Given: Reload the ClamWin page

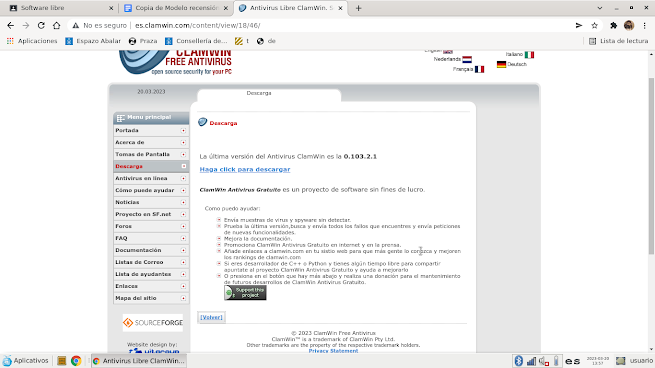Looking at the screenshot, I should (41, 25).
